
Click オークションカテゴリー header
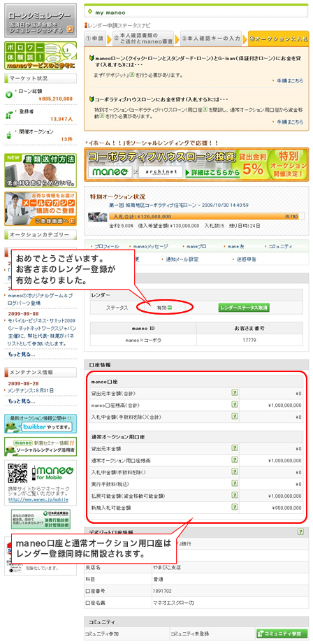(41, 235)
